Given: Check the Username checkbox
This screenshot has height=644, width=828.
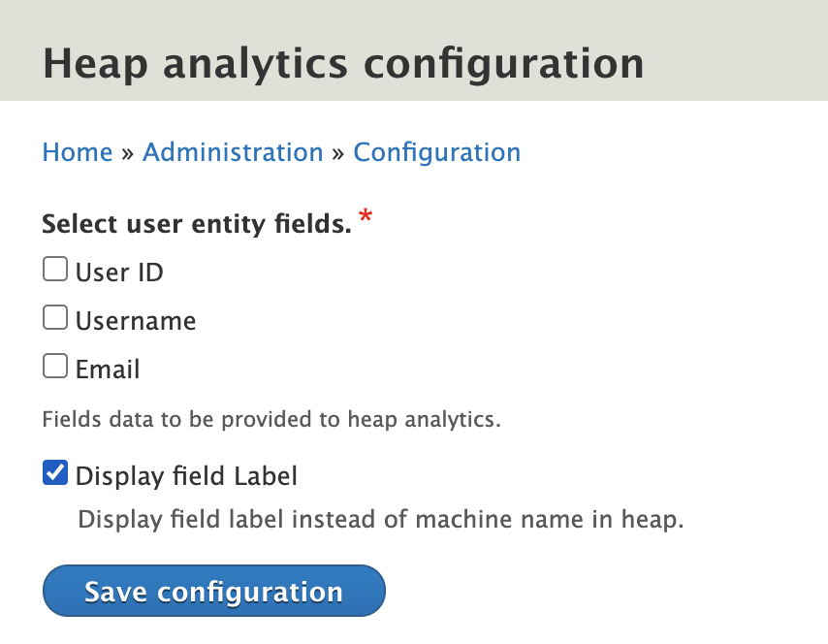Looking at the screenshot, I should (55, 317).
